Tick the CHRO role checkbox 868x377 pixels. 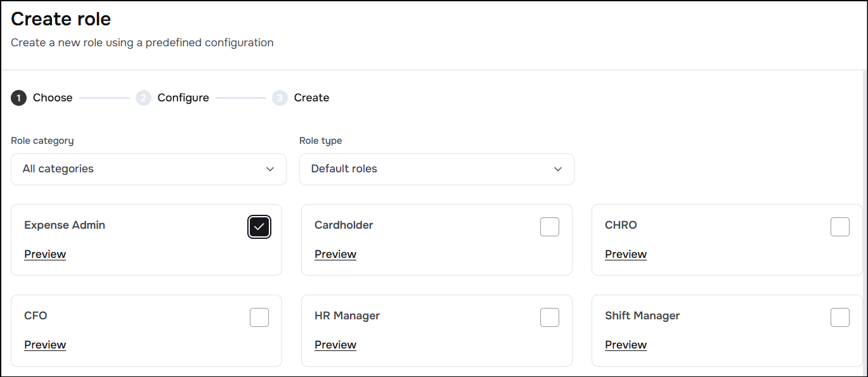click(x=840, y=227)
